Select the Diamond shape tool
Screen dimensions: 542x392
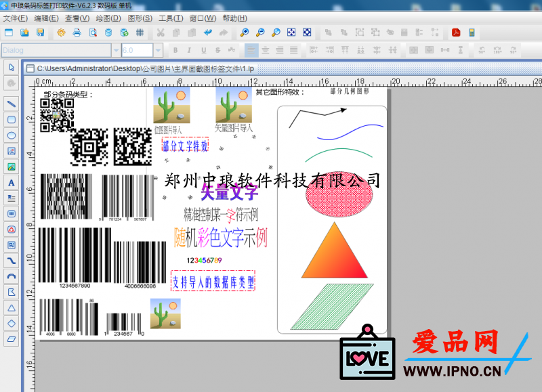12,324
